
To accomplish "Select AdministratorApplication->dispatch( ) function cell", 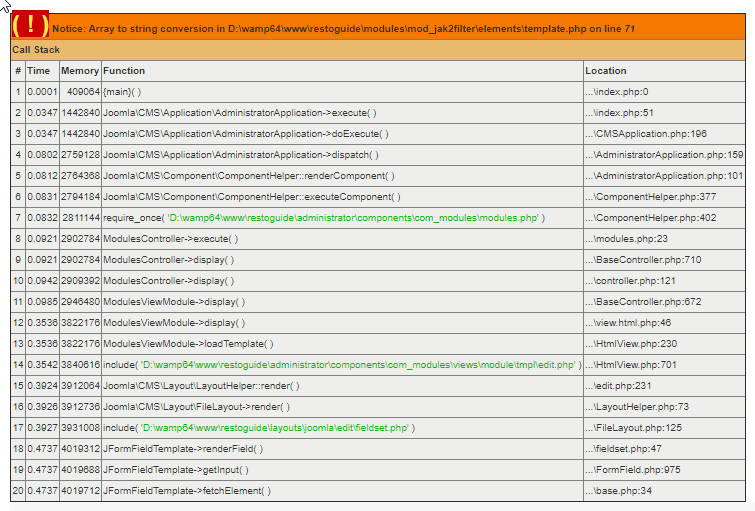I will point(342,155).
